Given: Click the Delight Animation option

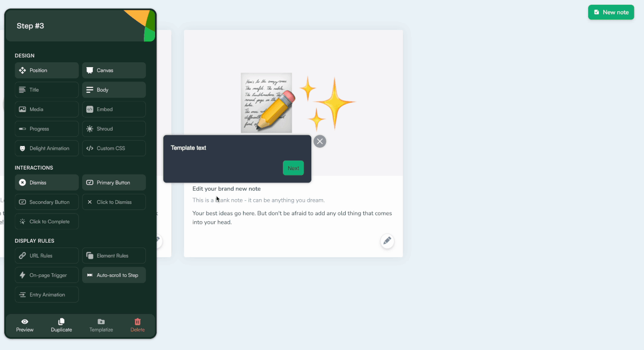Looking at the screenshot, I should [x=47, y=148].
